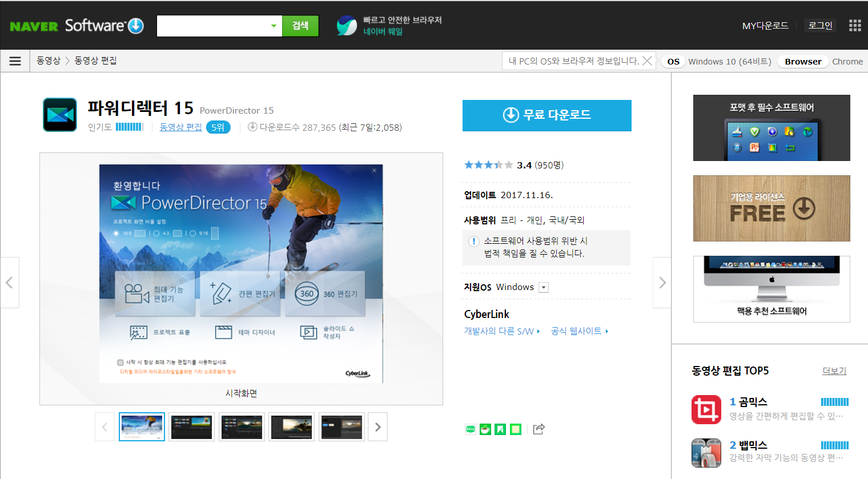Open 공식 웹사이트 link
The height and width of the screenshot is (479, 868).
(x=579, y=331)
